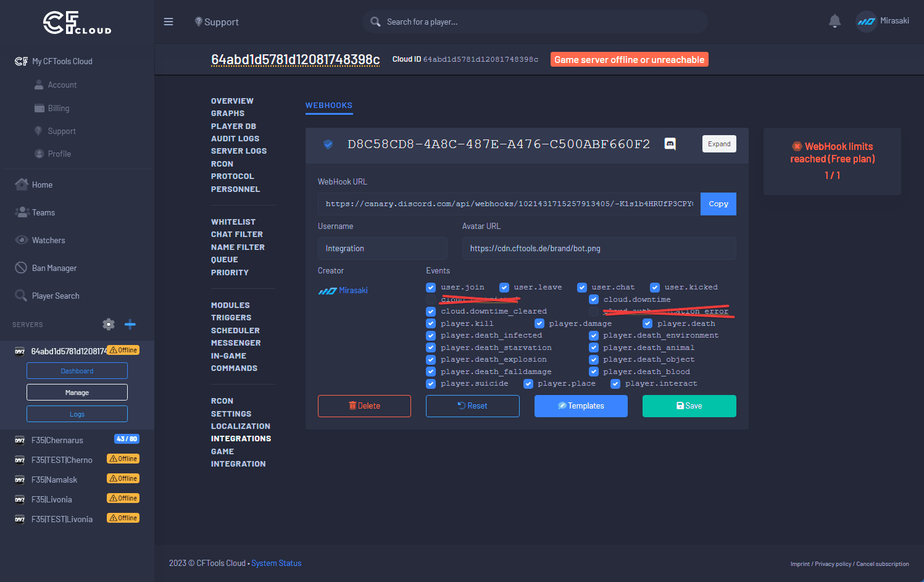Toggle player.death_infected checkbox
This screenshot has width=924, height=582.
431,336
